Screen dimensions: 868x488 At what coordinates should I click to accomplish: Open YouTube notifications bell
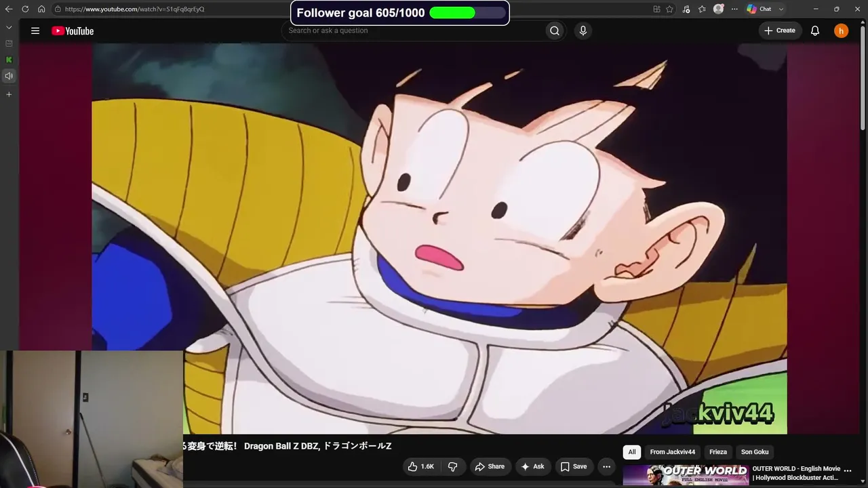coord(815,30)
